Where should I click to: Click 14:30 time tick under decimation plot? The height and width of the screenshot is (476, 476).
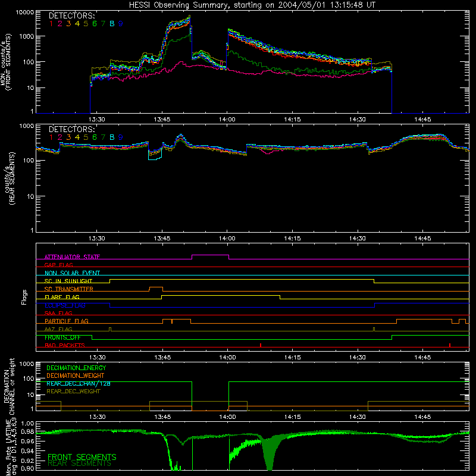point(358,417)
